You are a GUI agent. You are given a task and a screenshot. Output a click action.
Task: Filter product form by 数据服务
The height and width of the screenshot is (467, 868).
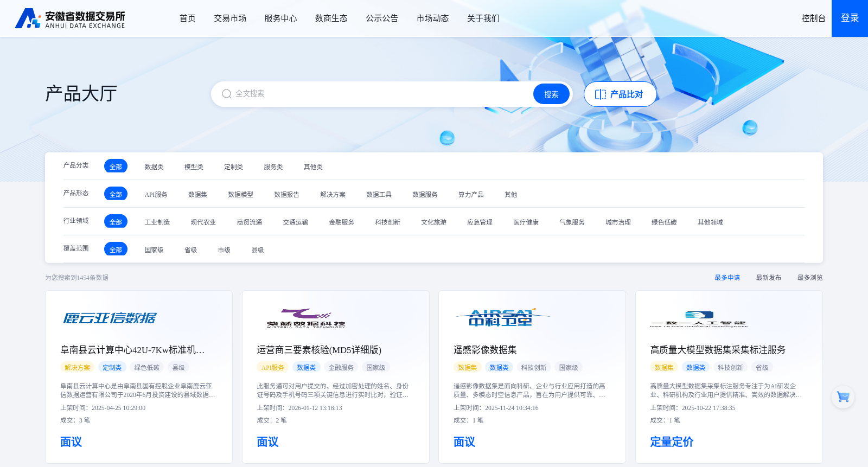pyautogui.click(x=425, y=195)
